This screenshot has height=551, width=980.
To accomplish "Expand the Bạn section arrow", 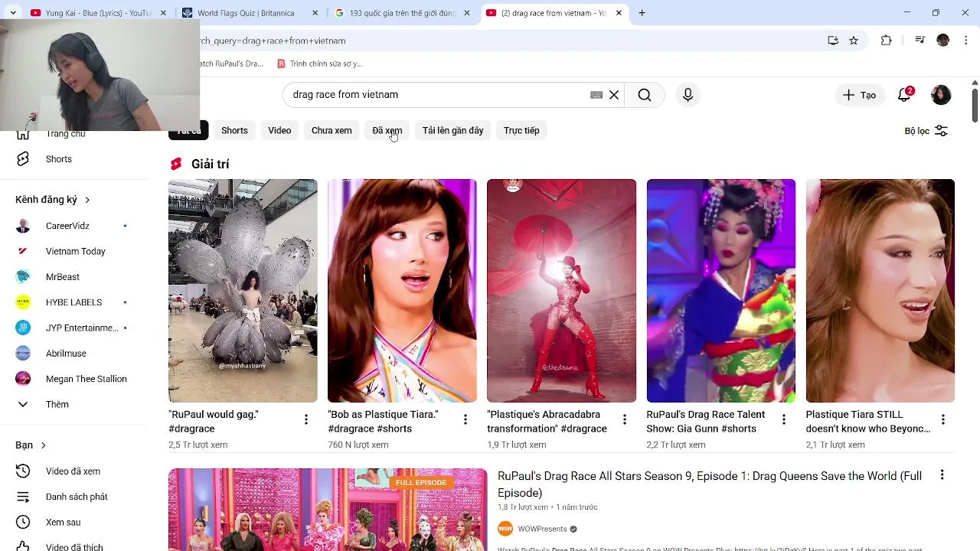I will [x=43, y=445].
